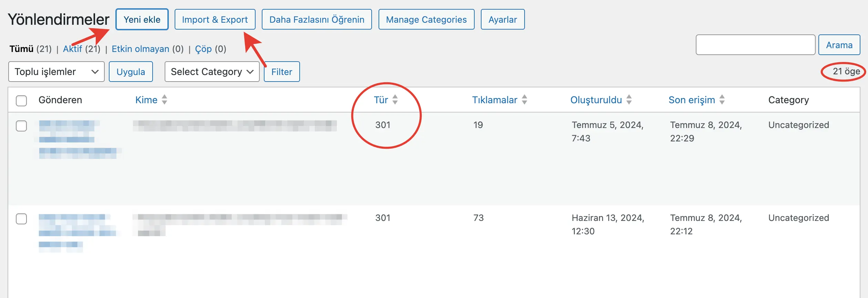
Task: Sort by Son erişim column
Action: coord(692,100)
